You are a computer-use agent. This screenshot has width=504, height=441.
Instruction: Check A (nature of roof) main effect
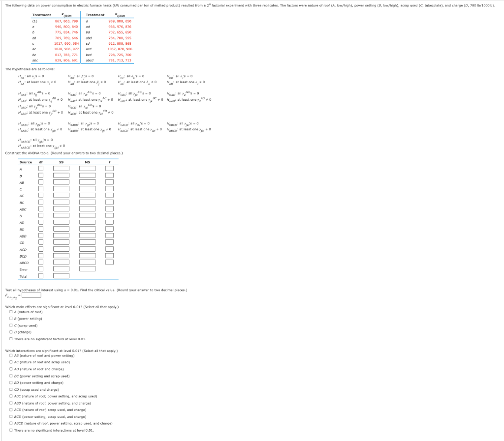pos(11,312)
